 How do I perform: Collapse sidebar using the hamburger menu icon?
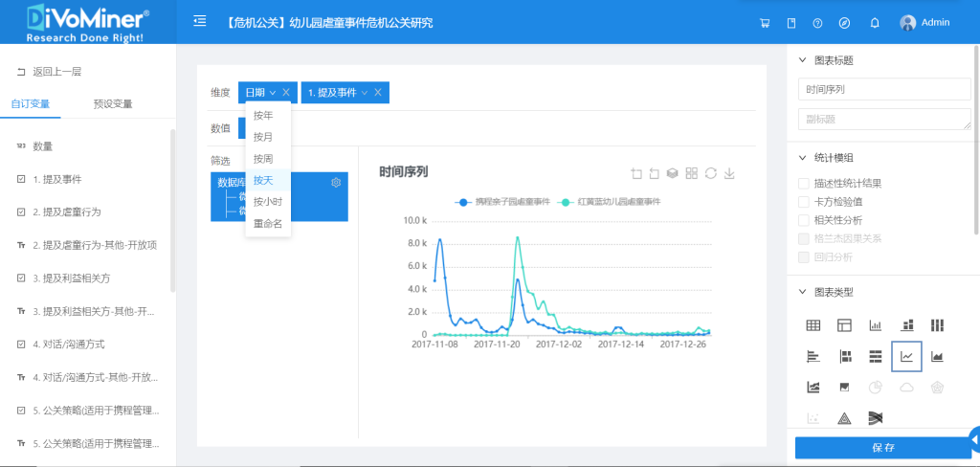click(199, 21)
